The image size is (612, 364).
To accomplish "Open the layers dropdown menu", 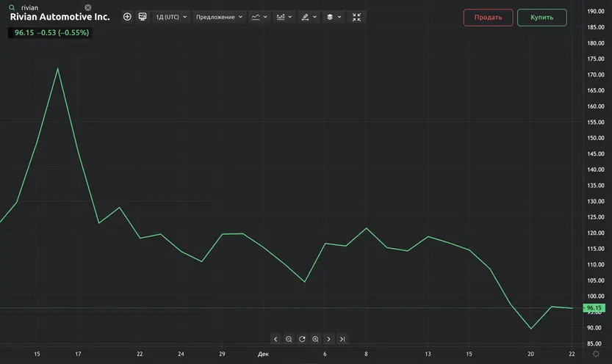I will click(334, 17).
